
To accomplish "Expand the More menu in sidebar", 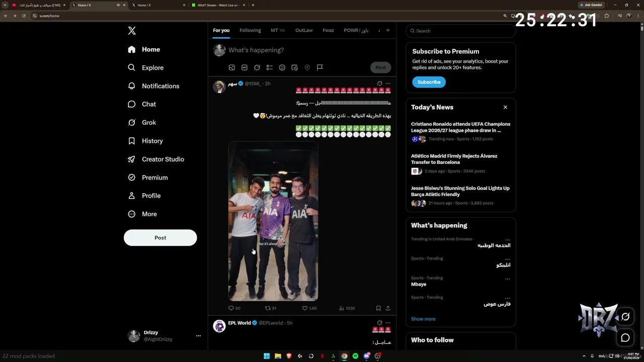I will click(142, 214).
